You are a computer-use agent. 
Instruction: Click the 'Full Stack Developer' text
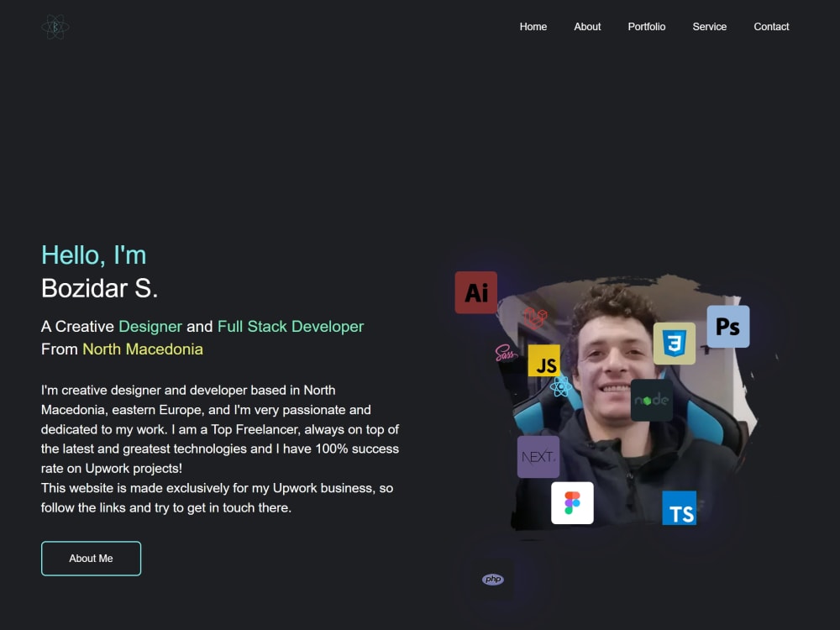tap(291, 327)
